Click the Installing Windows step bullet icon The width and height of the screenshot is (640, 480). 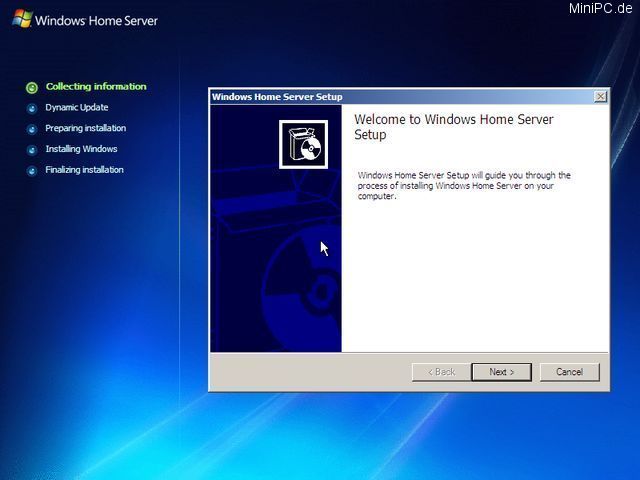[32, 150]
